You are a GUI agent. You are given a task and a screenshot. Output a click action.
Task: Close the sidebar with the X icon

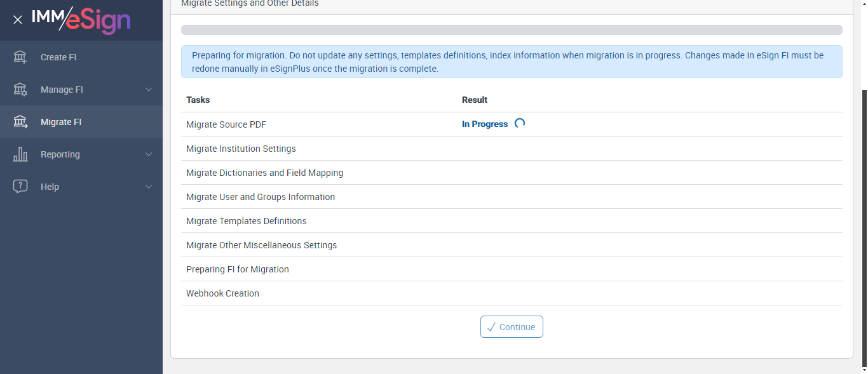(18, 20)
